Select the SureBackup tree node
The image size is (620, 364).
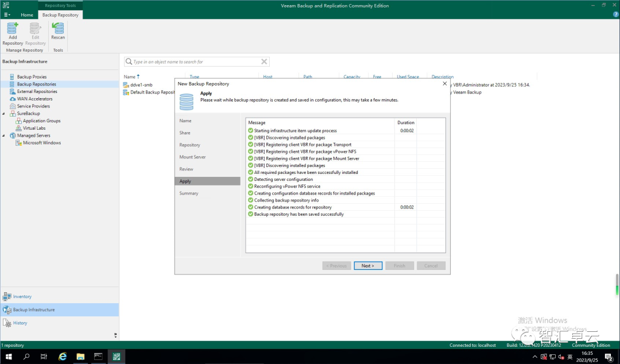[x=28, y=114]
